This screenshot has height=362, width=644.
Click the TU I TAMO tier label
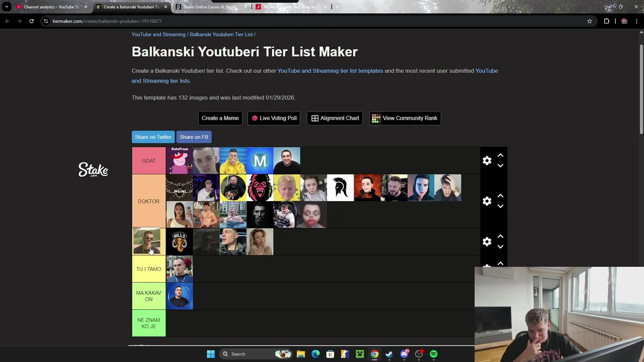148,269
